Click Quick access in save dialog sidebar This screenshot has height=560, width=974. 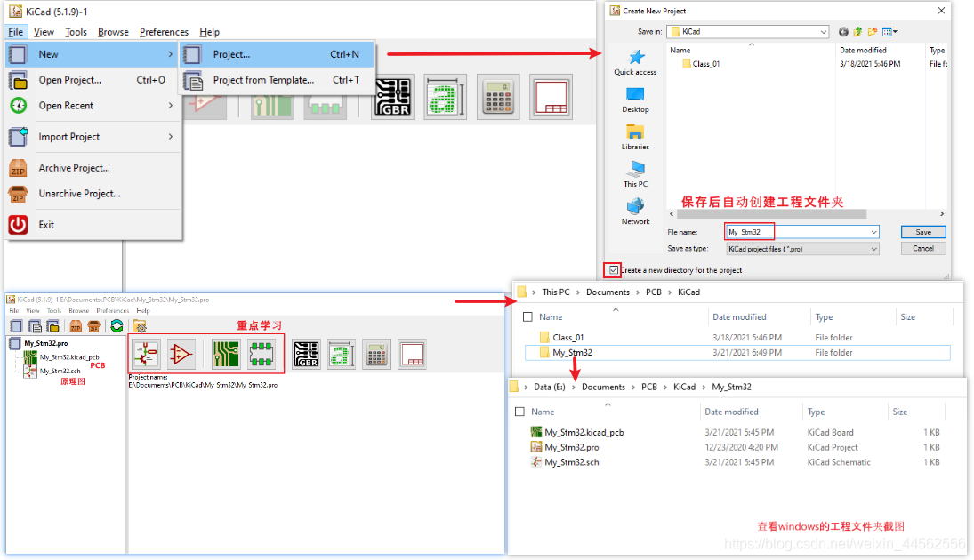(635, 63)
